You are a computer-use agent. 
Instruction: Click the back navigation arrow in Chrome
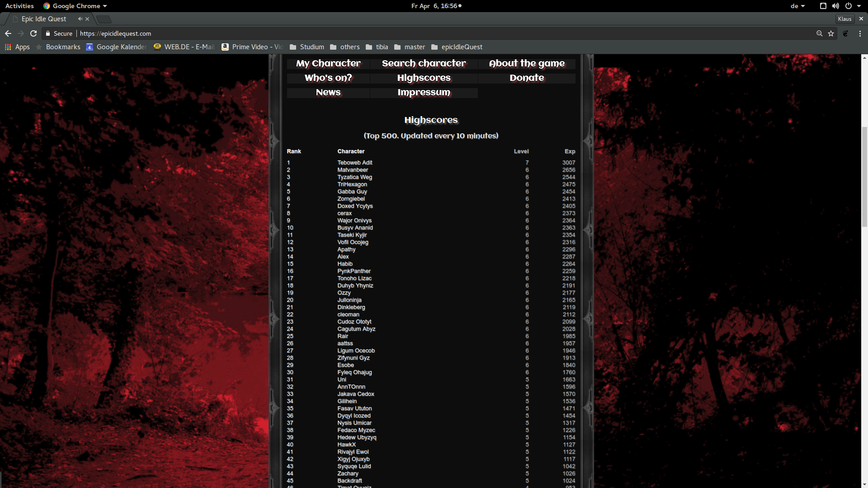[x=8, y=33]
